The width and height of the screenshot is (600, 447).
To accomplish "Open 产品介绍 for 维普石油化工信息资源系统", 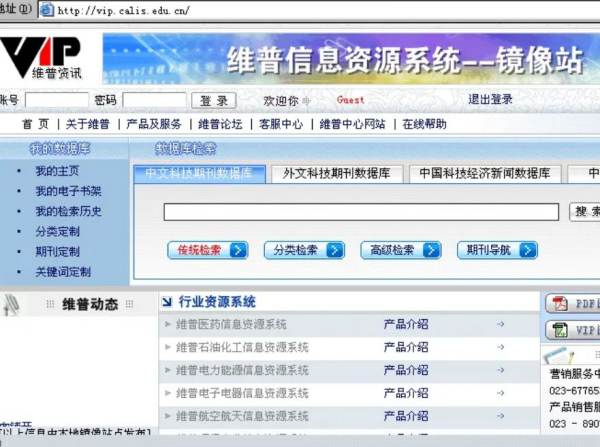I will [406, 347].
